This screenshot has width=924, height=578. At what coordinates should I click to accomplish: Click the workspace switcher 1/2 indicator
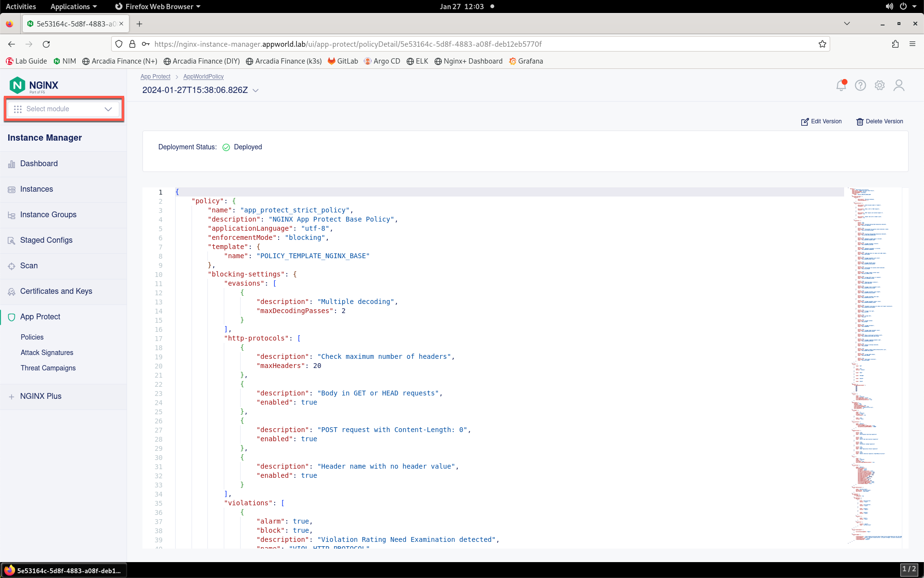coord(909,569)
